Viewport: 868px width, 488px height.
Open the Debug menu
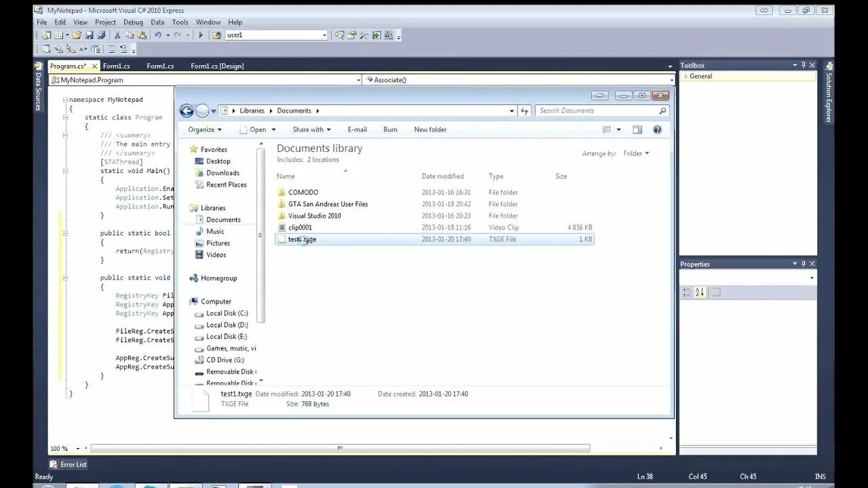[133, 22]
